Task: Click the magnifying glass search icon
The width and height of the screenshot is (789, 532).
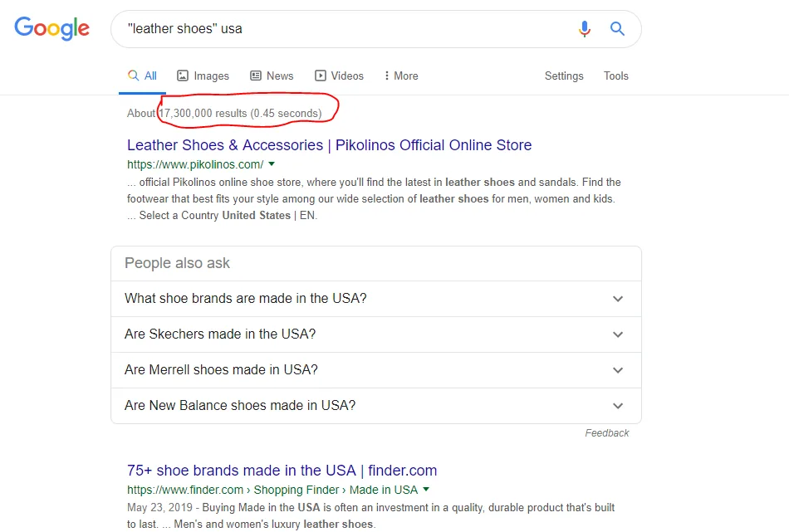Action: point(617,28)
